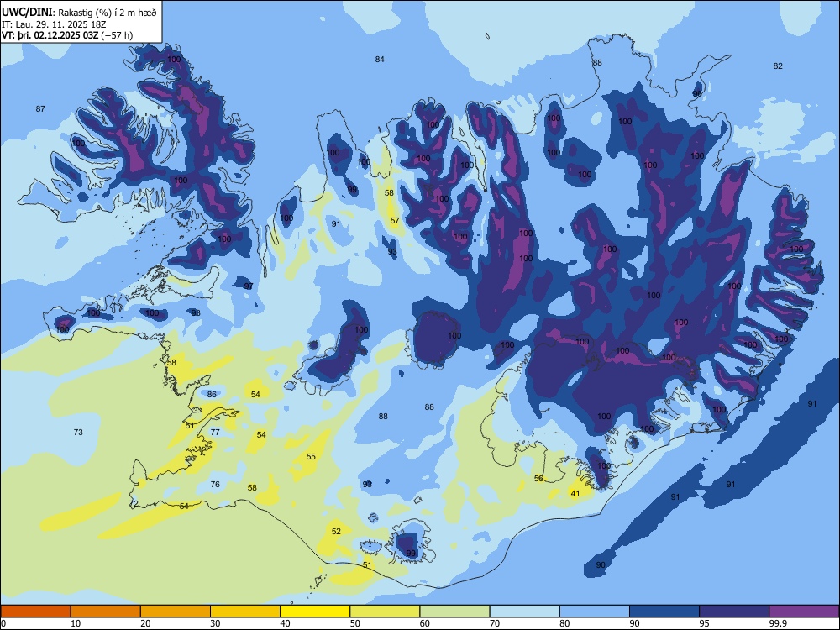Viewport: 840px width, 630px height.
Task: Click the map value '76' on Reykjanes peninsula
Action: (215, 485)
